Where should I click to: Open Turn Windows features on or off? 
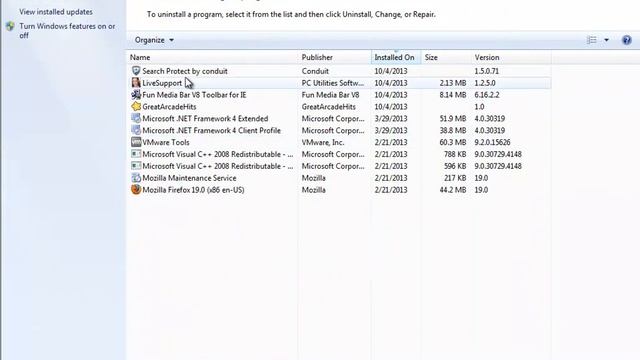pyautogui.click(x=67, y=31)
